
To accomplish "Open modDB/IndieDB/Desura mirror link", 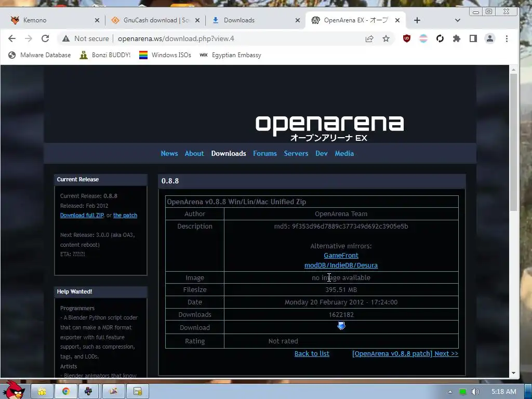I will pos(341,265).
